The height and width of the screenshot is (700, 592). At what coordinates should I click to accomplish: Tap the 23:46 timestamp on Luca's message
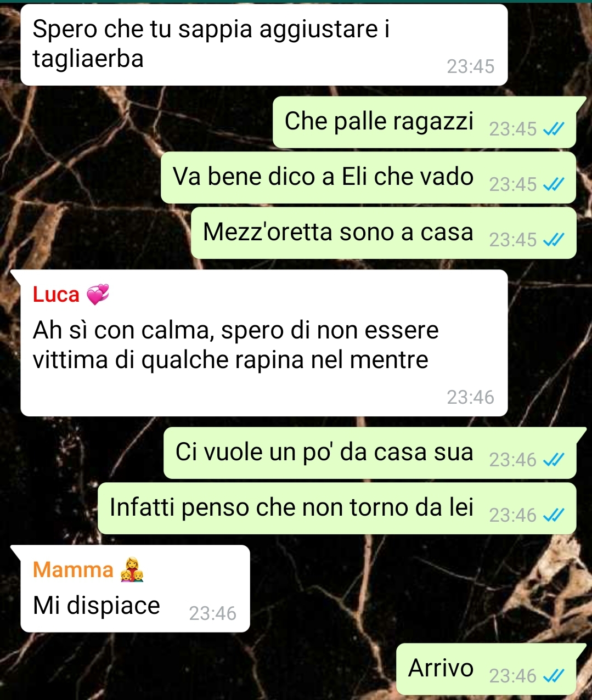coord(470,397)
